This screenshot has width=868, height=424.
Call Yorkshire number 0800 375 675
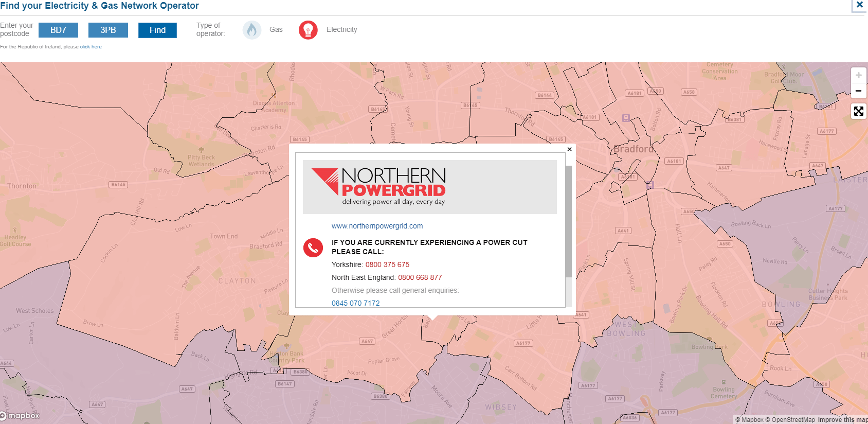[387, 264]
